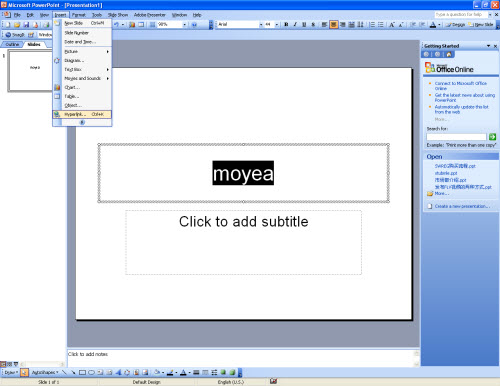Expand the full Insert menu with chevron
500x386 pixels.
82,122
